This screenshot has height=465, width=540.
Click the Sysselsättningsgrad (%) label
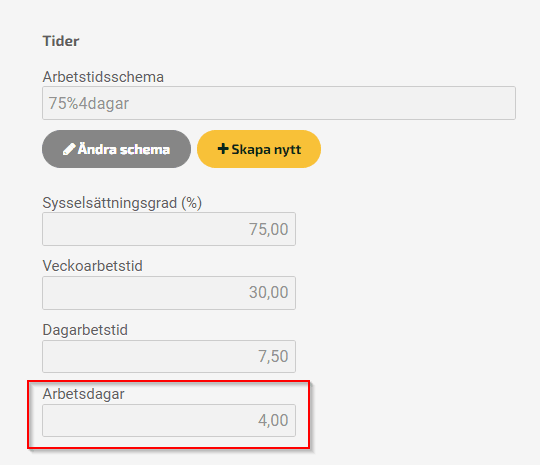click(x=122, y=203)
